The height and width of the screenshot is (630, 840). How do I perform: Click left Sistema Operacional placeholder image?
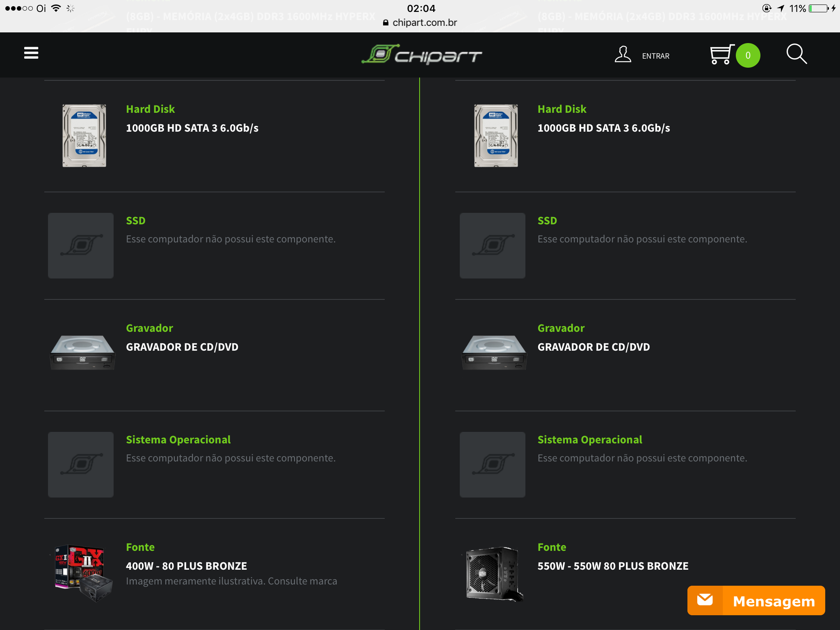point(81,465)
